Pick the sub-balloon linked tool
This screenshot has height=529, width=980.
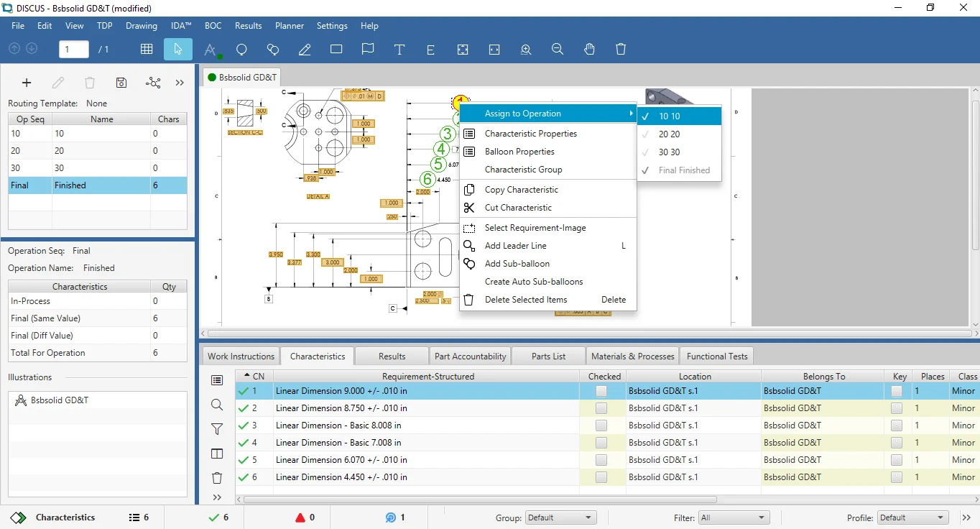click(273, 49)
